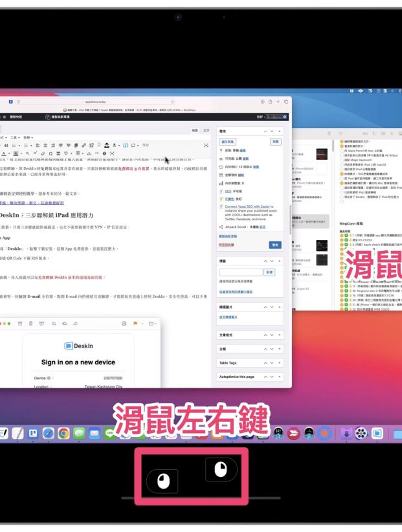The width and height of the screenshot is (402, 532).
Task: Click the tag name input field
Action: pyautogui.click(x=241, y=272)
